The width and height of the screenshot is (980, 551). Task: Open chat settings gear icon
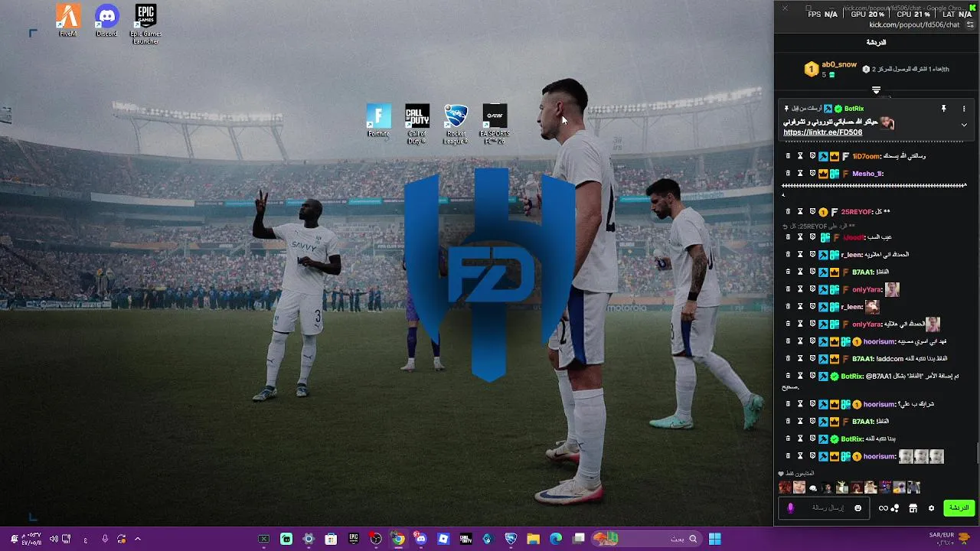(x=931, y=508)
